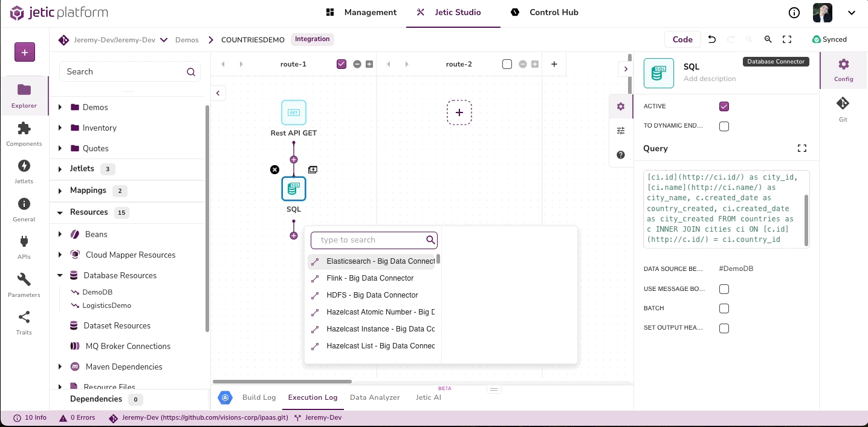Image resolution: width=868 pixels, height=427 pixels.
Task: Collapse the explorer panel left chevron
Action: pyautogui.click(x=218, y=93)
